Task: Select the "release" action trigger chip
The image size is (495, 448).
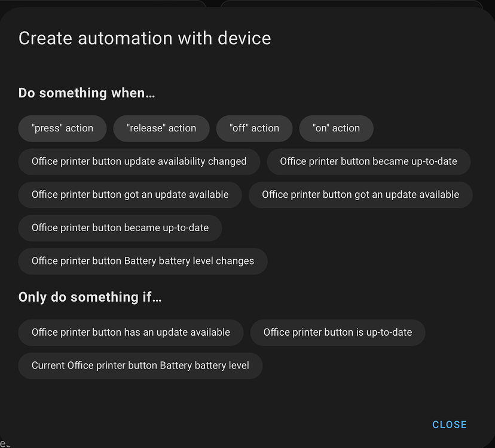Action: tap(161, 128)
